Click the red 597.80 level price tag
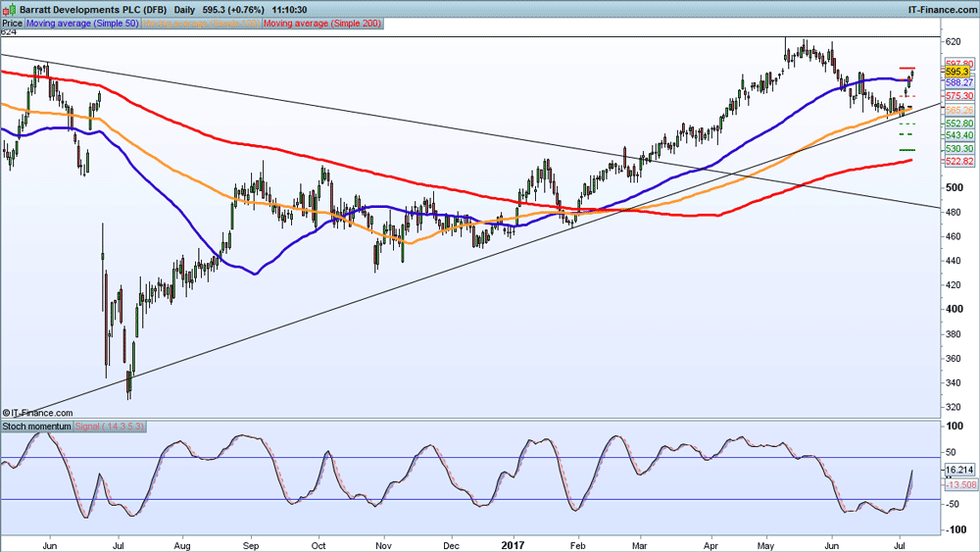 pyautogui.click(x=958, y=64)
